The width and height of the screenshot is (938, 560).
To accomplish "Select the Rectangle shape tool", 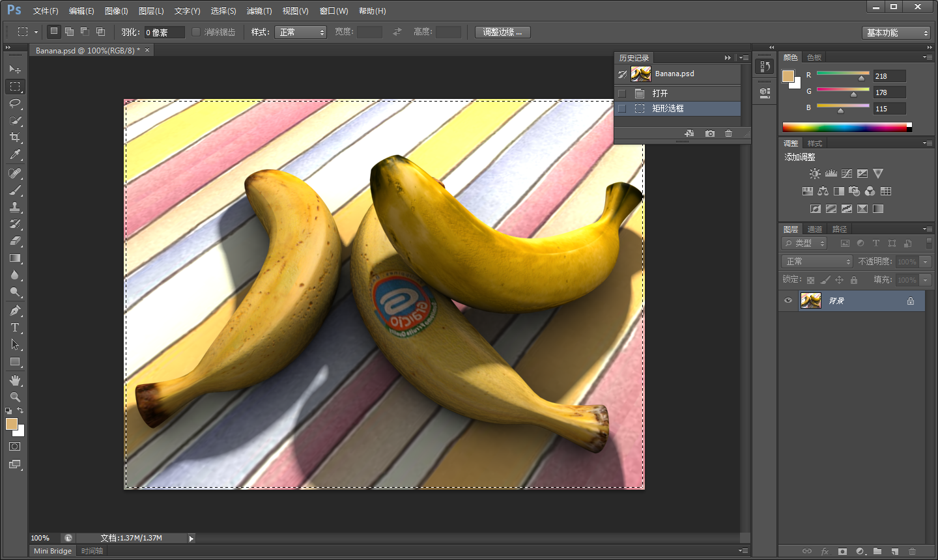I will pos(15,361).
